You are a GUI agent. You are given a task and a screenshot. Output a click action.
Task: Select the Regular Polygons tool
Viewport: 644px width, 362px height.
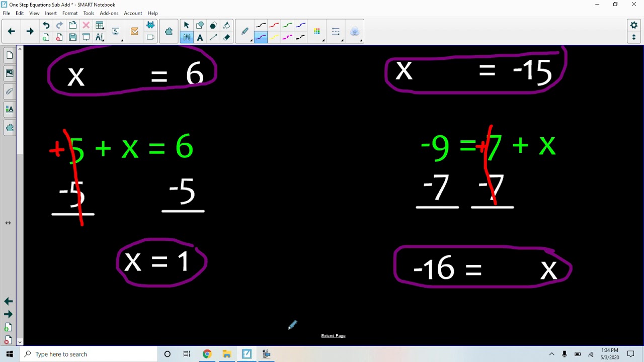213,25
